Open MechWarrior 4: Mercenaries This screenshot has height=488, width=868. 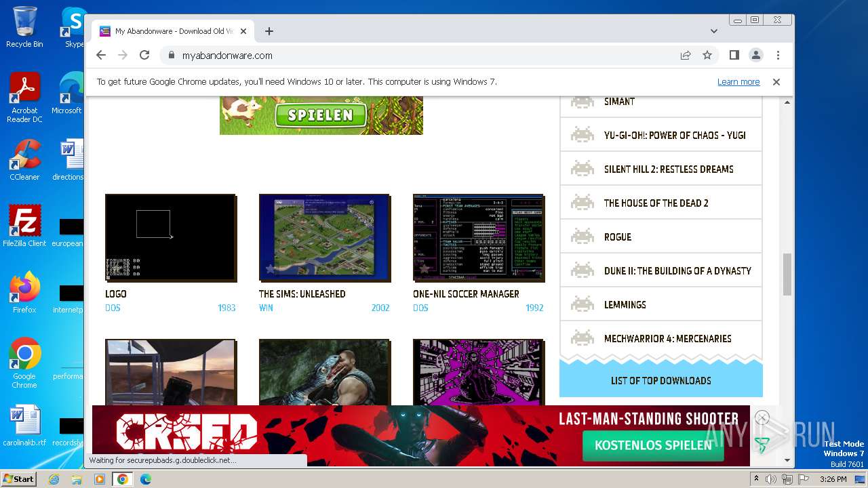668,339
